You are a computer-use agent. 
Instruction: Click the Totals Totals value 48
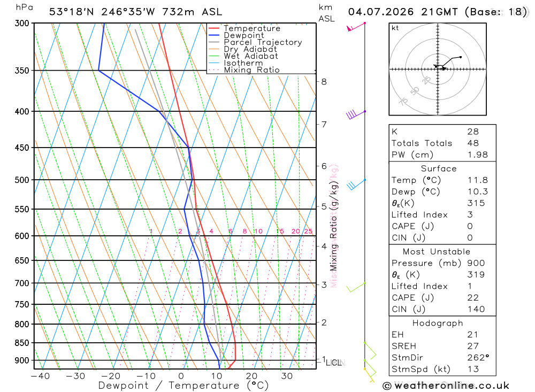tap(473, 143)
